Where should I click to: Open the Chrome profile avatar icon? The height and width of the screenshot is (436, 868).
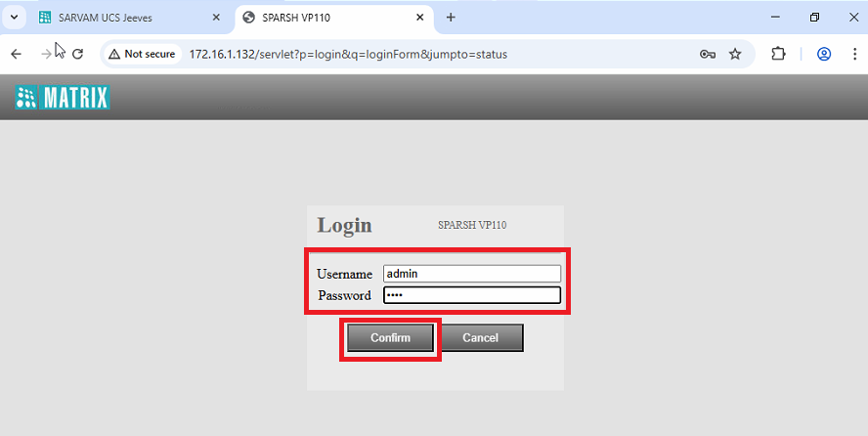click(x=824, y=54)
